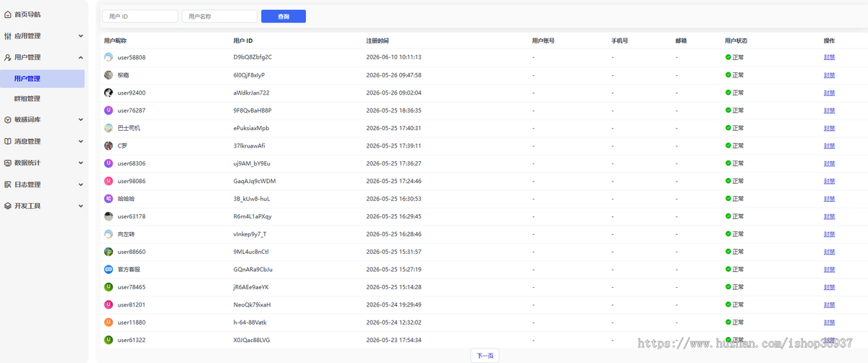Click 封禁 link for C罗
This screenshot has width=868, height=363.
(x=829, y=145)
